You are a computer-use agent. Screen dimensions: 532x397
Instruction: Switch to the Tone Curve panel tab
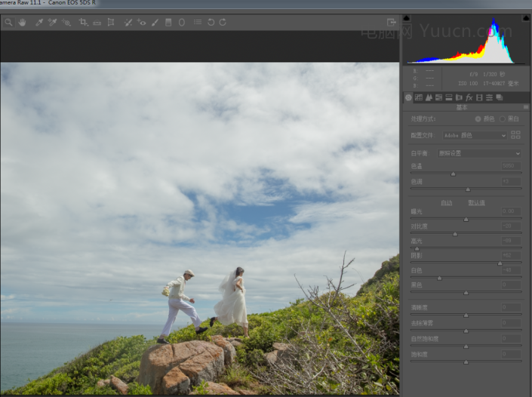click(x=419, y=97)
